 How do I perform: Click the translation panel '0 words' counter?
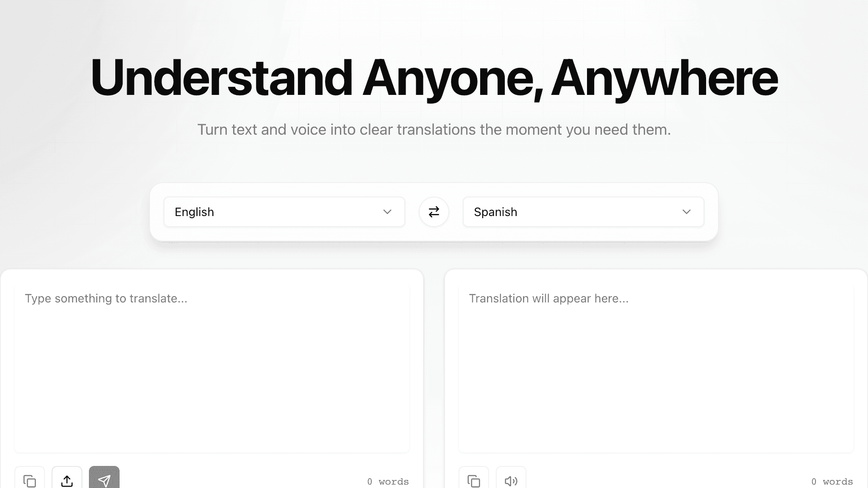[x=832, y=482]
